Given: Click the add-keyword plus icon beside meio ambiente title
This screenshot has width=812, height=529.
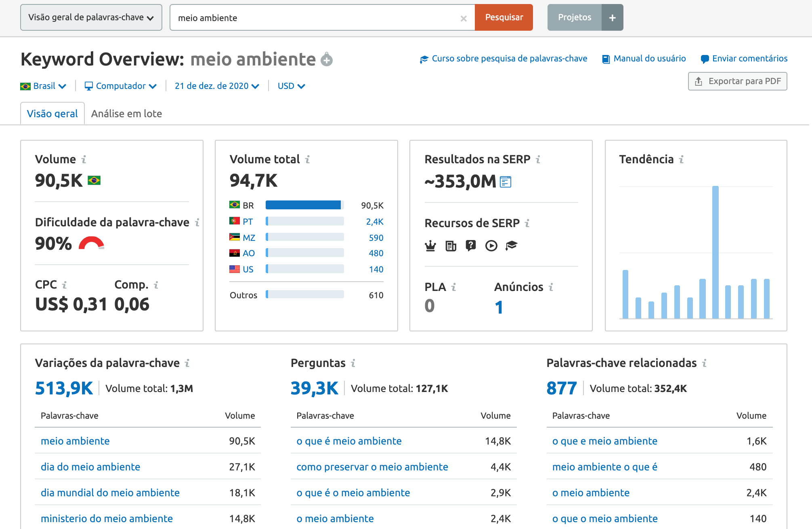Looking at the screenshot, I should 327,60.
